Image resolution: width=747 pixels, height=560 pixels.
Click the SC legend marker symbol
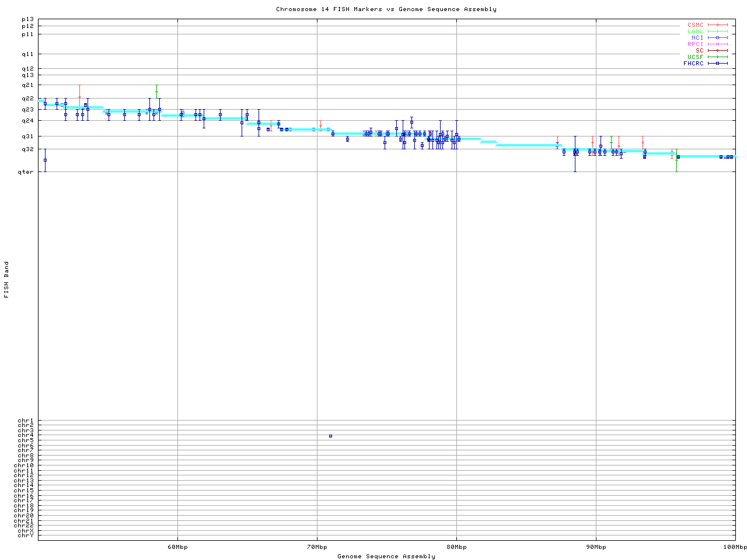pos(717,51)
